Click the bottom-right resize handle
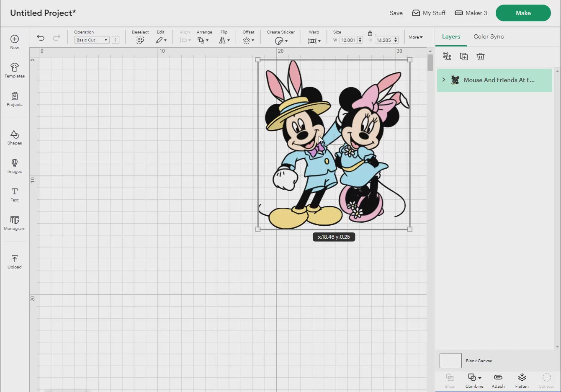561x392 pixels. (x=410, y=229)
